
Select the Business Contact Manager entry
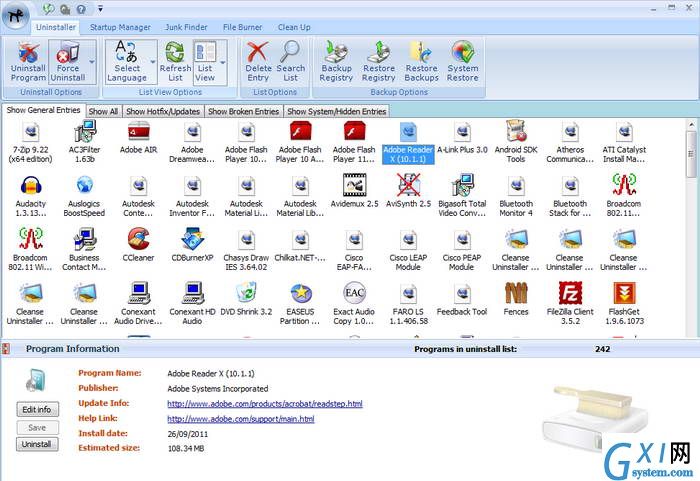click(84, 250)
